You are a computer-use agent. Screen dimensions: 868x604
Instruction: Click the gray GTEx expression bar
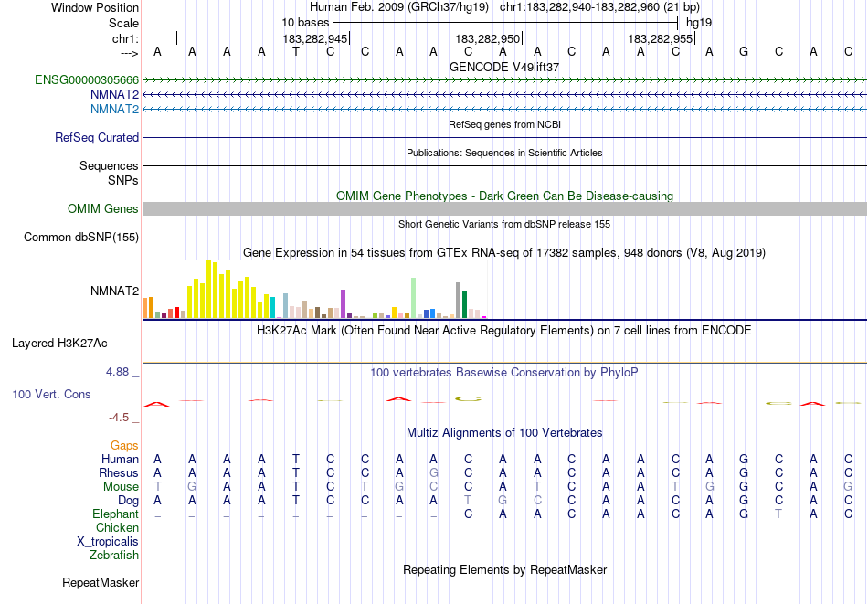459,301
